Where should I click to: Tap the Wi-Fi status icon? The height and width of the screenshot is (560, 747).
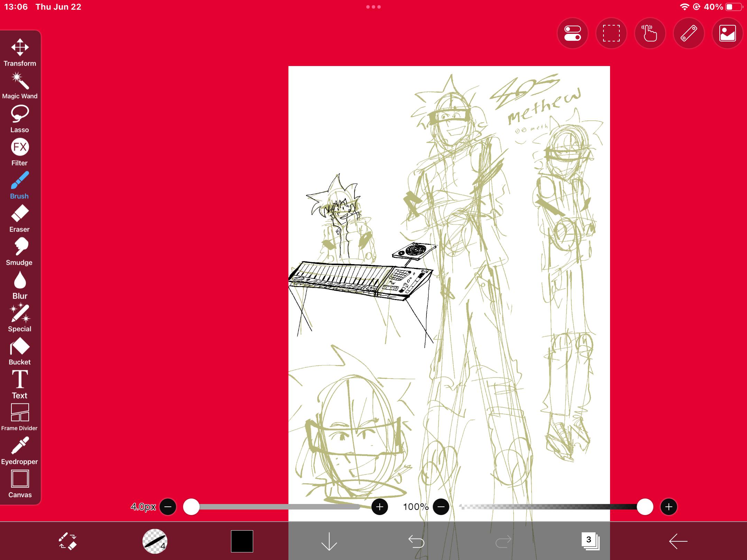pyautogui.click(x=684, y=7)
